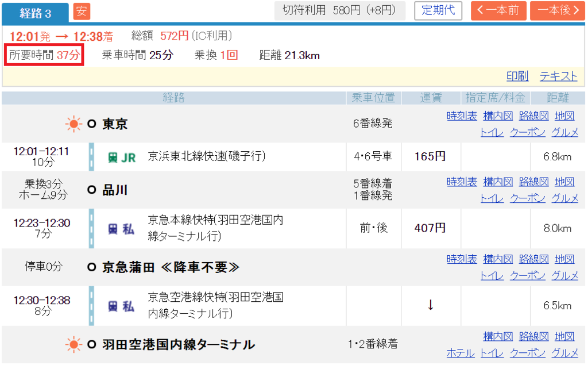Click the 407円 fare cell
This screenshot has height=365, width=588.
(x=430, y=228)
